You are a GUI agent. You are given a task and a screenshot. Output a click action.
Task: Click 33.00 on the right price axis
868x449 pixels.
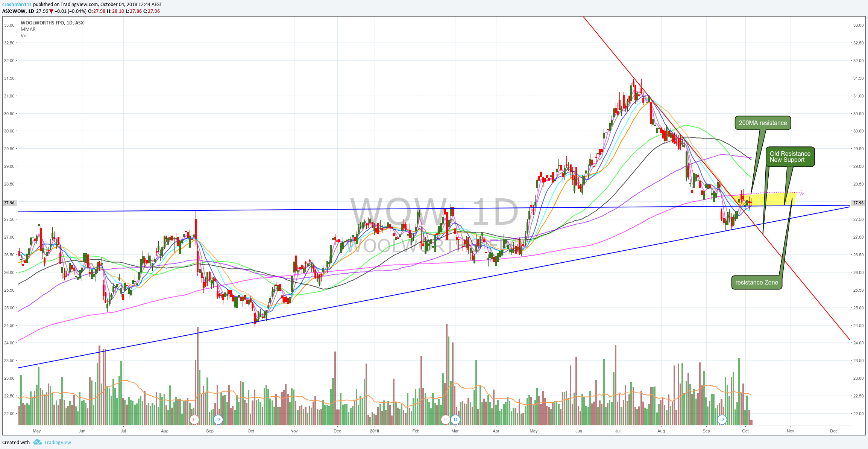[859, 25]
